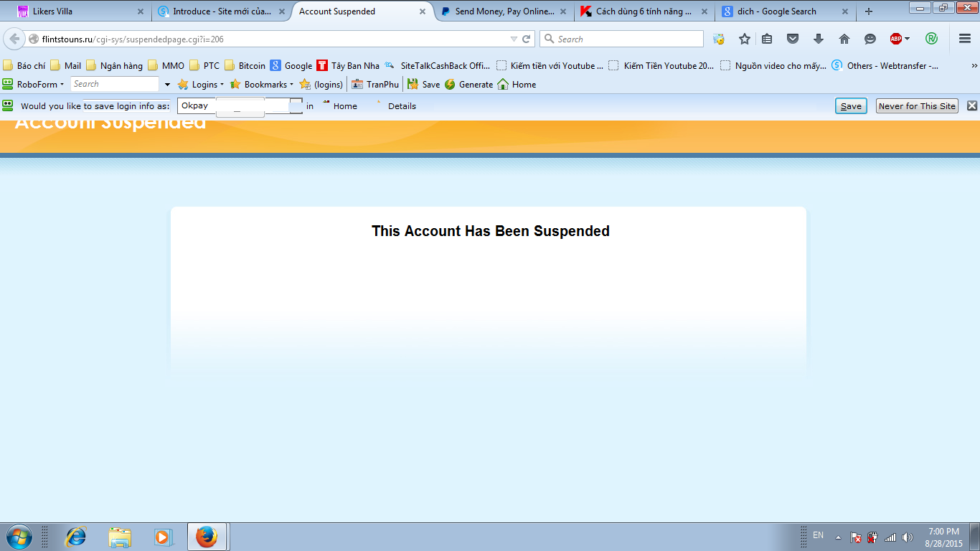Show bookmarks list icon in the toolbar

[x=767, y=39]
